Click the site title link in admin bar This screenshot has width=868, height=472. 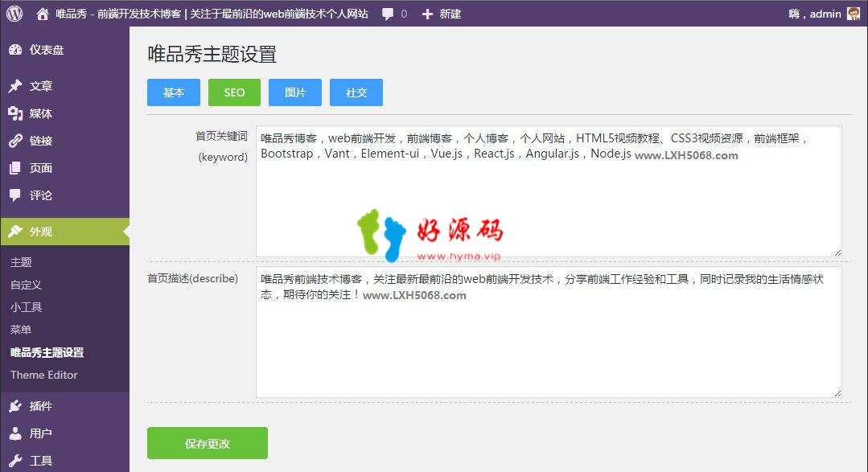click(212, 14)
